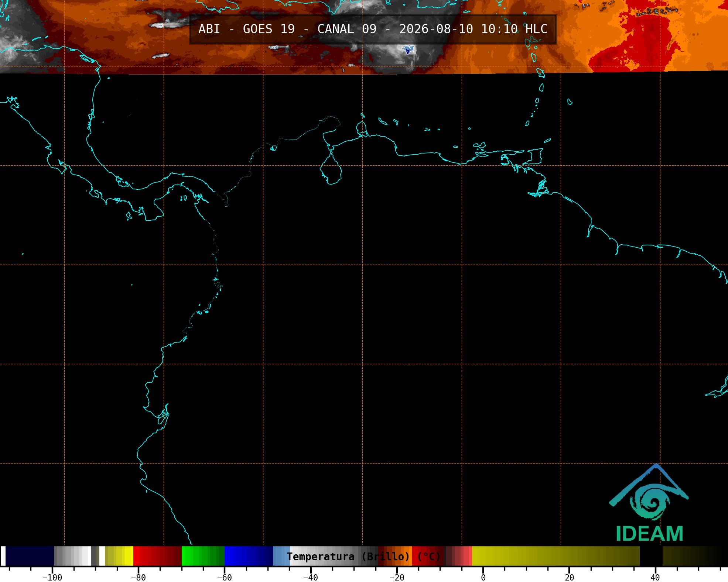The height and width of the screenshot is (582, 728).
Task: Select the 0 tick label on colorbar
Action: click(x=483, y=578)
